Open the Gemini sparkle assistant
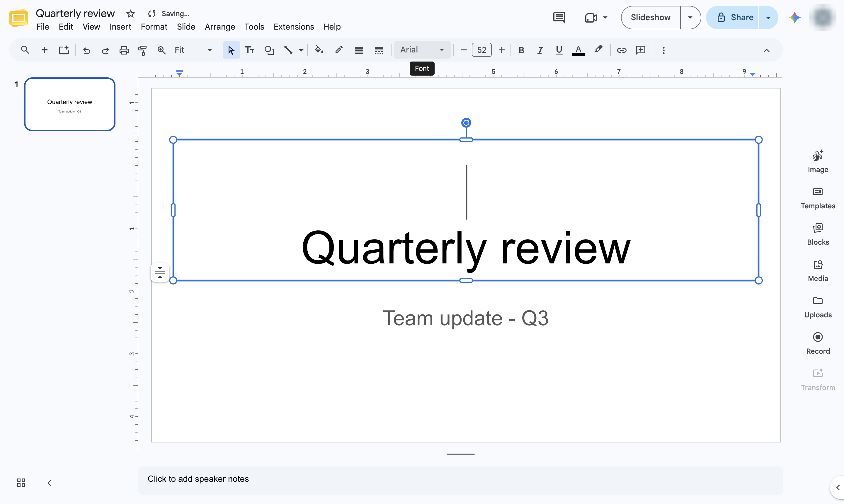This screenshot has height=504, width=844. coord(794,17)
